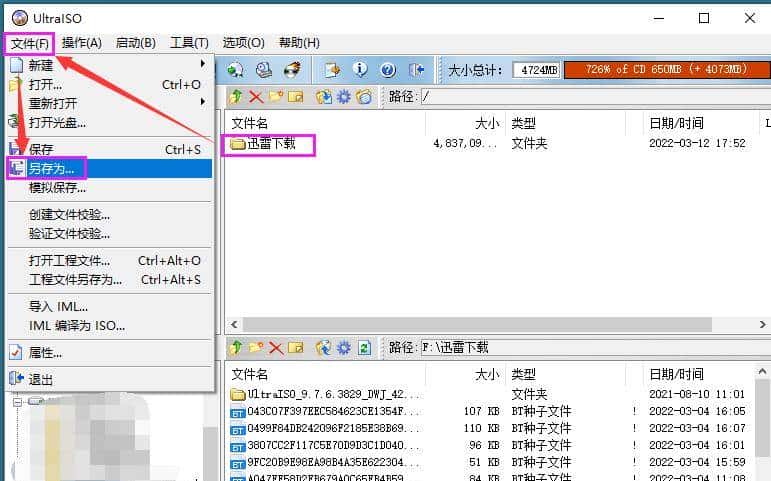Select the 043C07F397EEC584623CE1354F torrent file

tap(325, 411)
